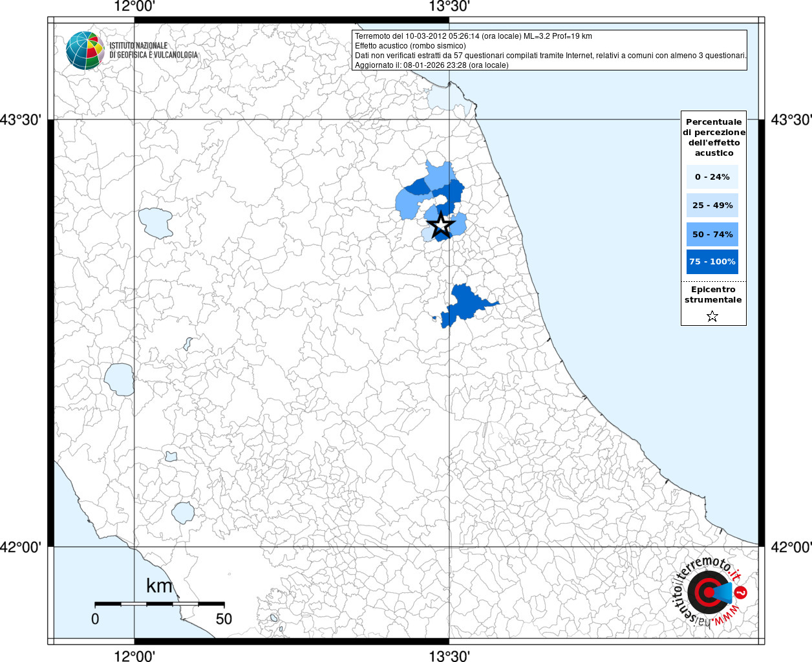Viewport: 812px width, 662px height.
Task: Click the black-and-white kilometre scale bar
Action: click(x=160, y=604)
